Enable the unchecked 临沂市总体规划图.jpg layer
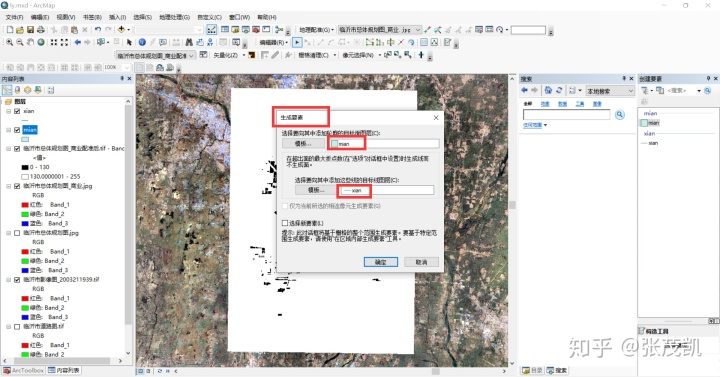Image resolution: width=720 pixels, height=377 pixels. (x=17, y=233)
